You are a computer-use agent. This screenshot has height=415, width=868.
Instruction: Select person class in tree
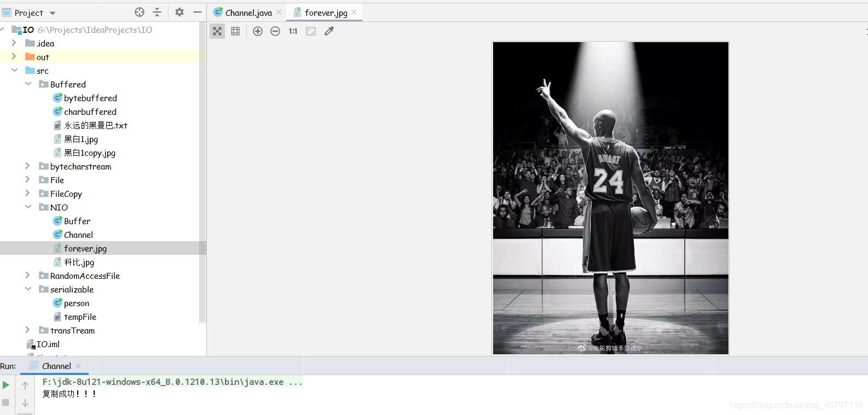click(76, 303)
